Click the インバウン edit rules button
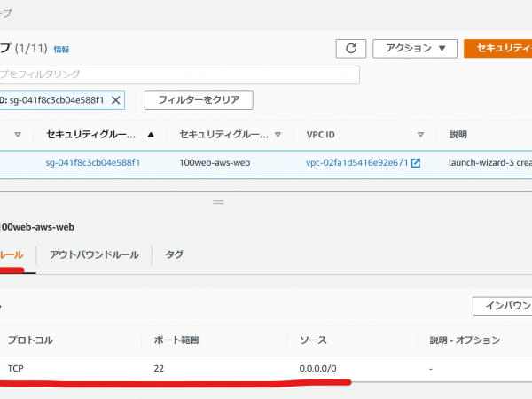 (x=503, y=306)
